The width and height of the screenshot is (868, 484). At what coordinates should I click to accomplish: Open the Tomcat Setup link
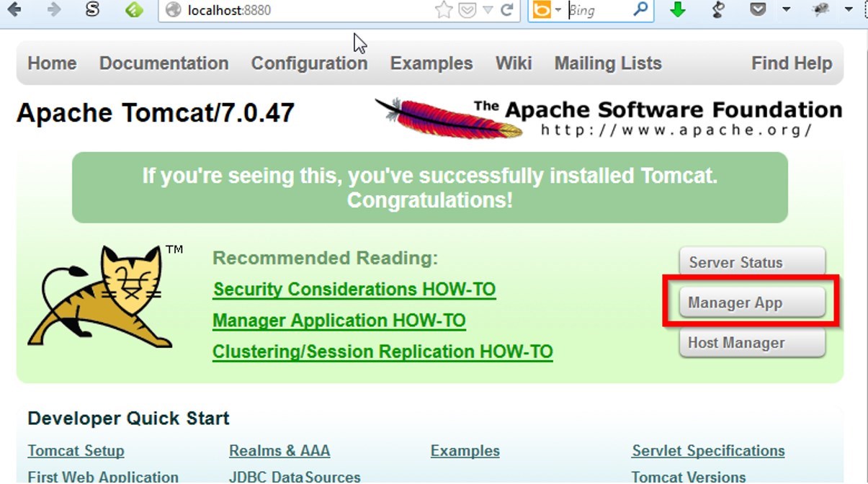(76, 452)
